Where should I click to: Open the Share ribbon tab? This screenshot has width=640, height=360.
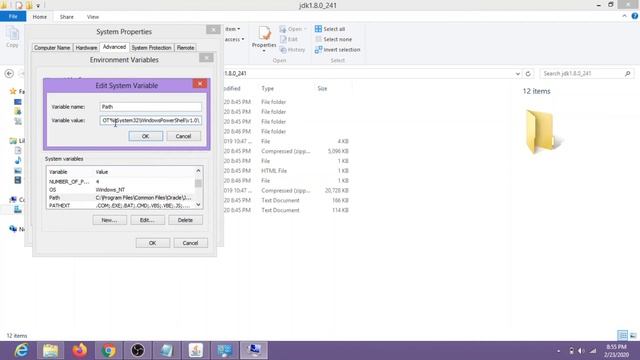coord(67,17)
